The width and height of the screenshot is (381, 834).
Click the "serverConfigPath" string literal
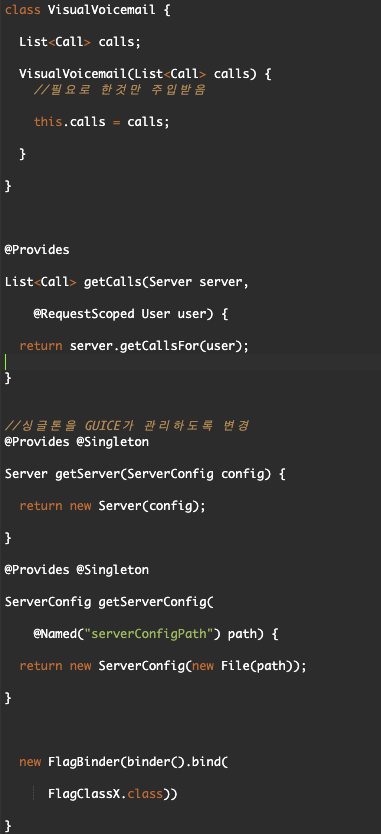(156, 634)
